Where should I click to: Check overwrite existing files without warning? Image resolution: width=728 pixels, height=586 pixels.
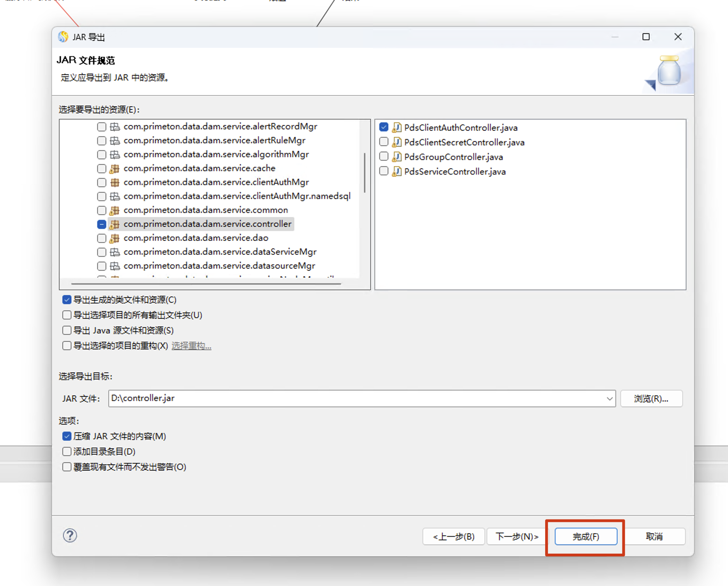tap(67, 467)
